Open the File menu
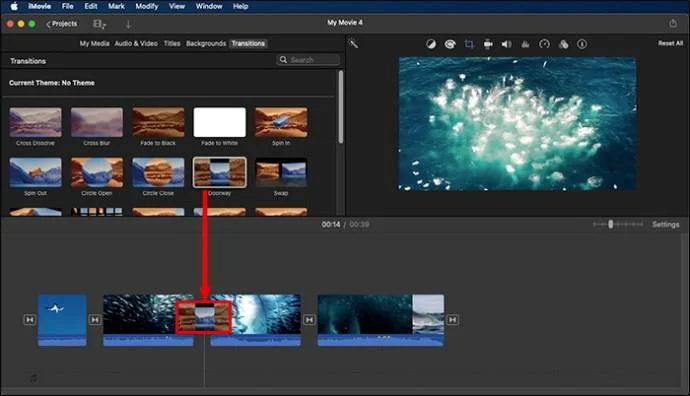This screenshot has width=690, height=396. (68, 6)
